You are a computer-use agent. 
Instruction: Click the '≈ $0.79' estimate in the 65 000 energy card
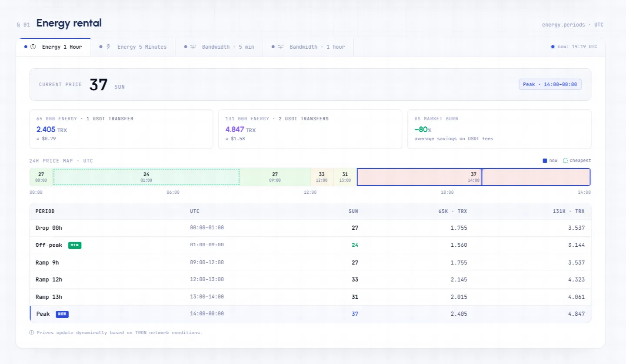point(46,139)
